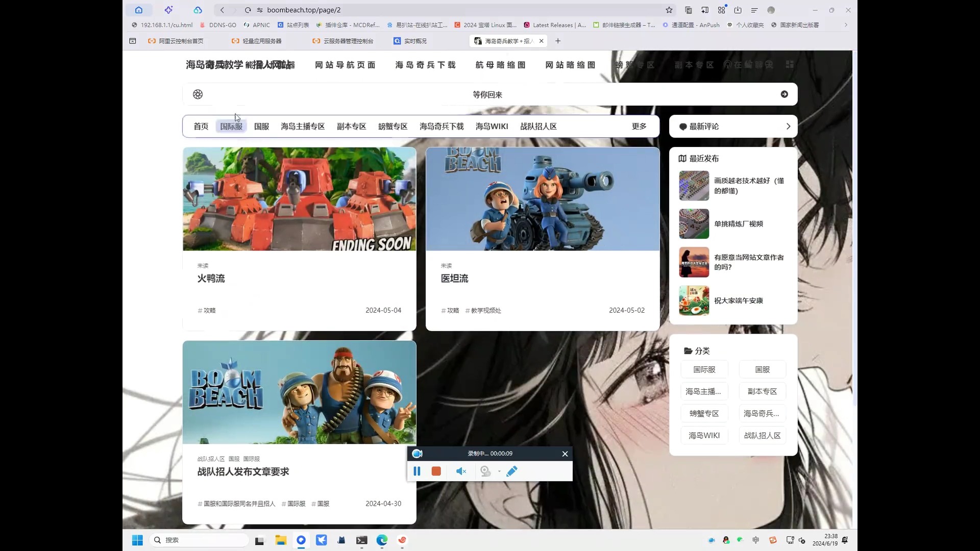Close the recording toolbar
The height and width of the screenshot is (551, 980).
click(565, 454)
